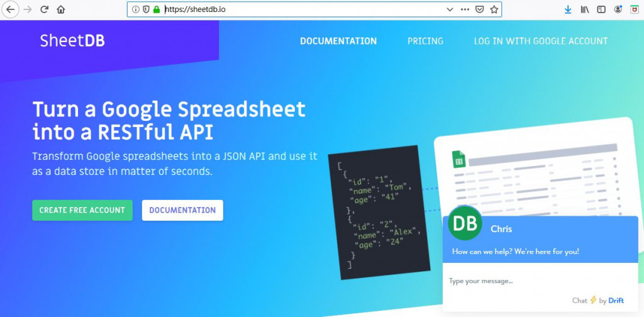Viewport: 644px width, 317px height.
Task: Click the browser Forward arrow
Action: pyautogui.click(x=28, y=9)
